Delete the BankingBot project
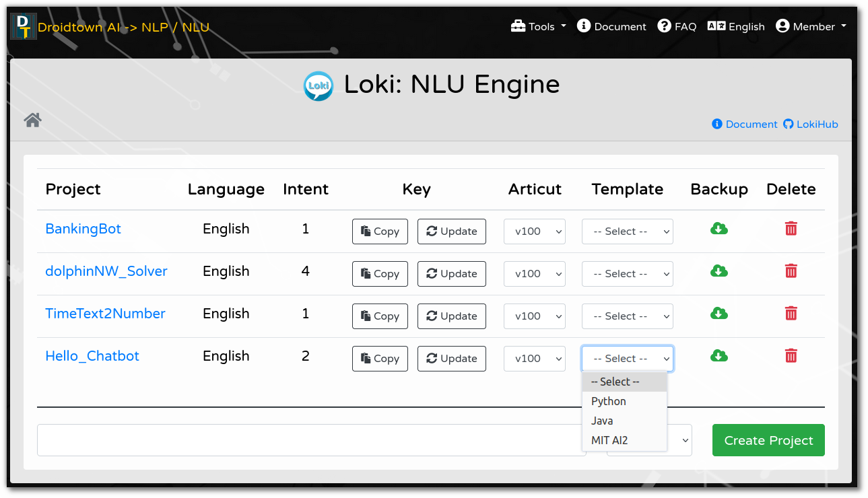The height and width of the screenshot is (498, 868). [791, 229]
